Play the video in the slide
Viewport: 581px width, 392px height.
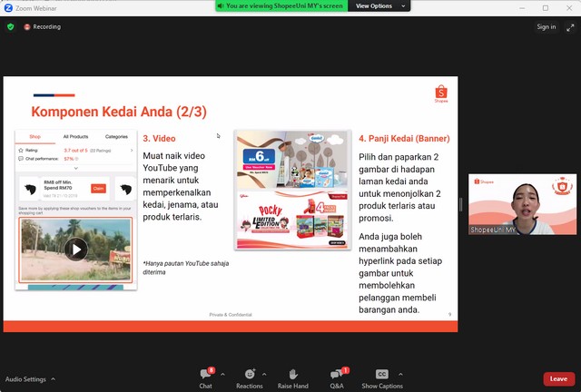tap(76, 249)
